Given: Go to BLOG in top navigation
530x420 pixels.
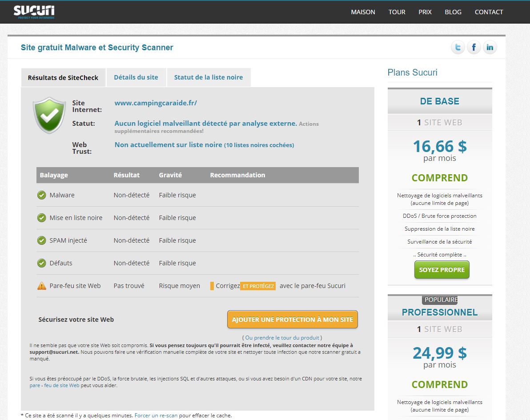Looking at the screenshot, I should pos(453,12).
